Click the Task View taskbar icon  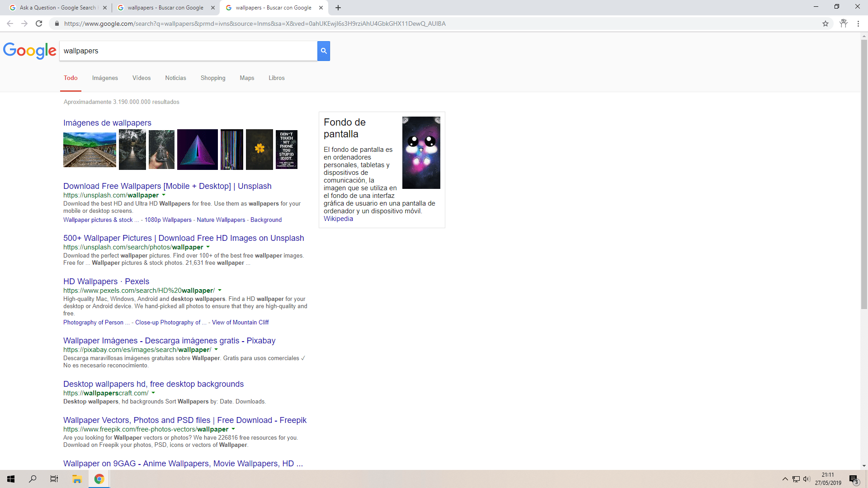click(54, 479)
